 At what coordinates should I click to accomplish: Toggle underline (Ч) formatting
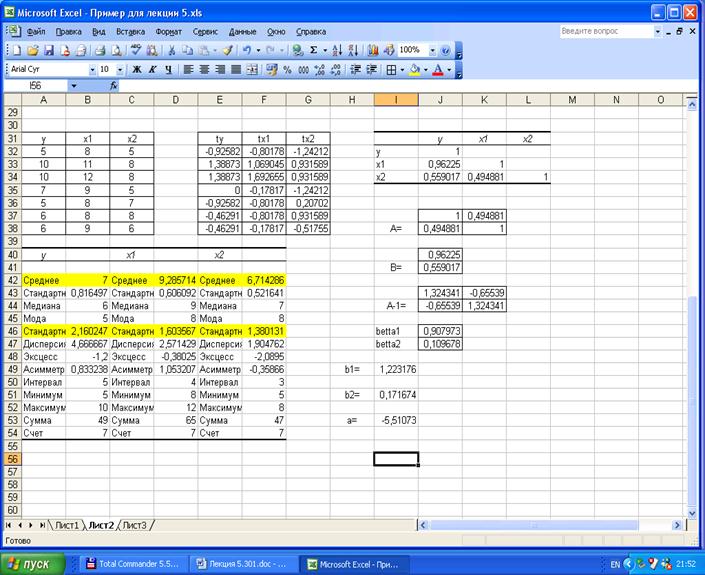coord(168,70)
